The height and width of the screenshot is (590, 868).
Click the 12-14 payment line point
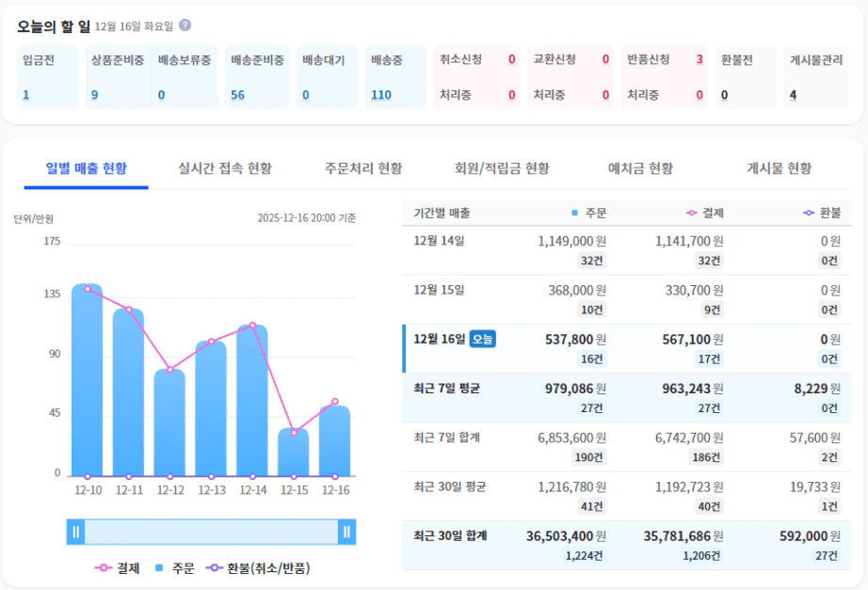coord(252,326)
